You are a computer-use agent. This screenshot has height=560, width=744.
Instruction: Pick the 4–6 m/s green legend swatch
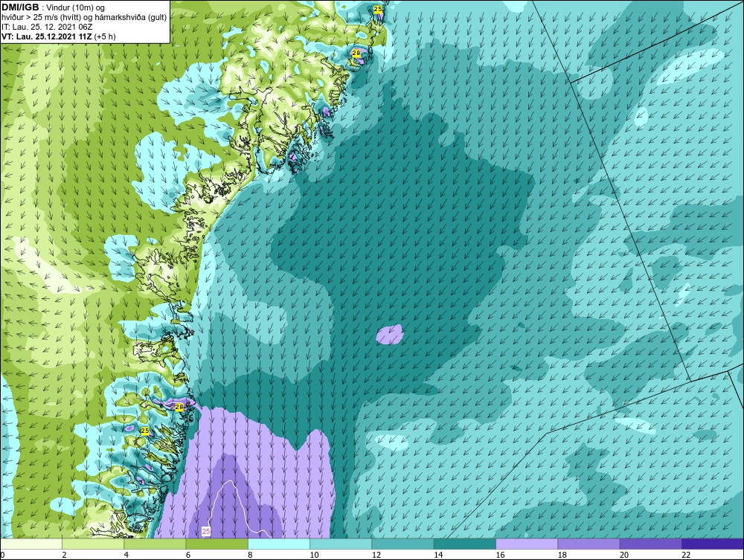[x=155, y=544]
